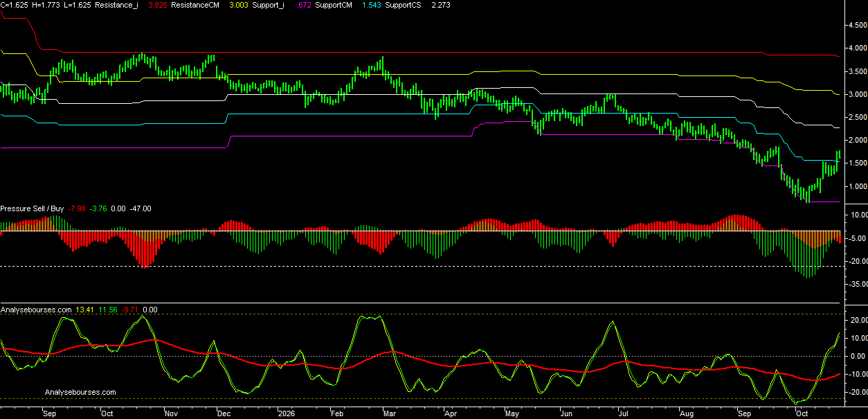Click the -5.00 pressure axis label
Image resolution: width=868 pixels, height=419 pixels.
[x=858, y=239]
